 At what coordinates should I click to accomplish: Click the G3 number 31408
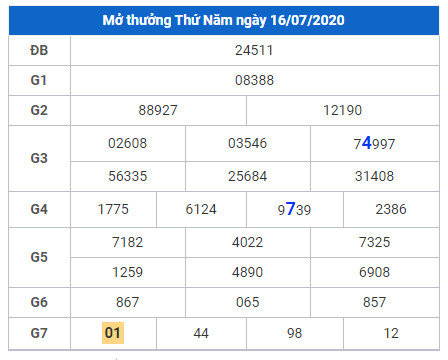[x=374, y=176]
